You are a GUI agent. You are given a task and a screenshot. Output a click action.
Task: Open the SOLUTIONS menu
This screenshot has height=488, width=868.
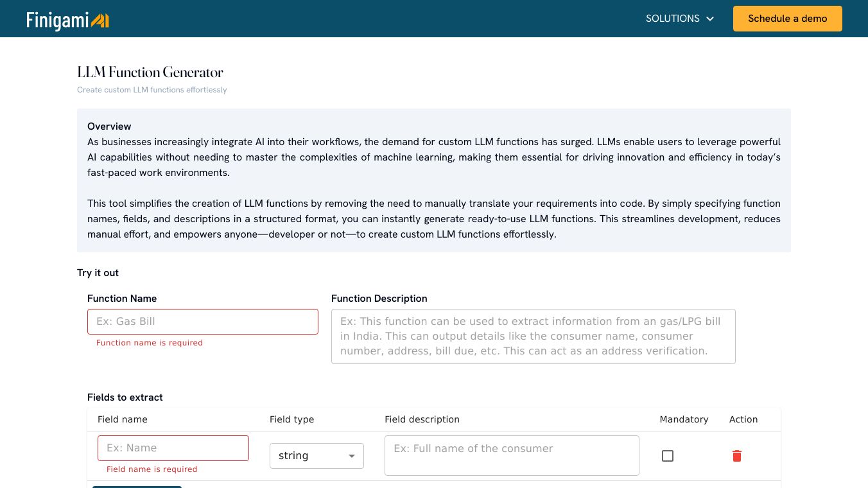pyautogui.click(x=673, y=19)
